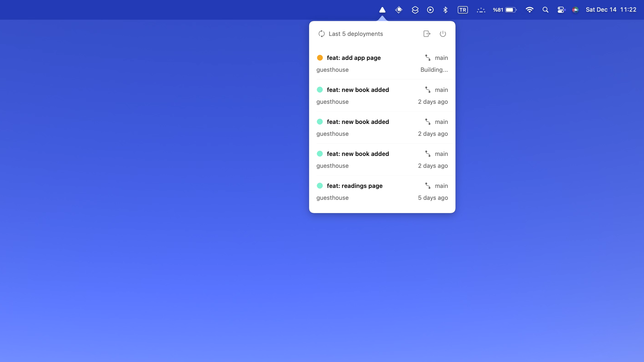Viewport: 644px width, 362px height.
Task: Quit the app with the power icon
Action: tap(443, 34)
